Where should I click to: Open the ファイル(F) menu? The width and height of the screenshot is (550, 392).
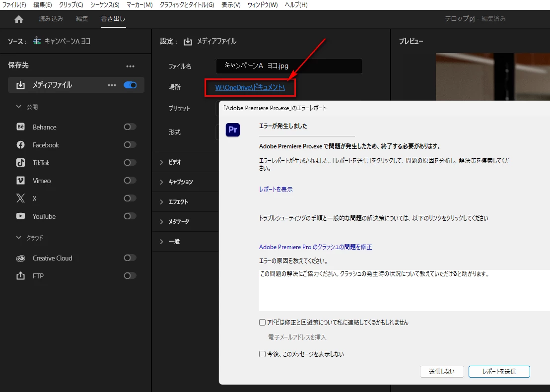[x=14, y=5]
